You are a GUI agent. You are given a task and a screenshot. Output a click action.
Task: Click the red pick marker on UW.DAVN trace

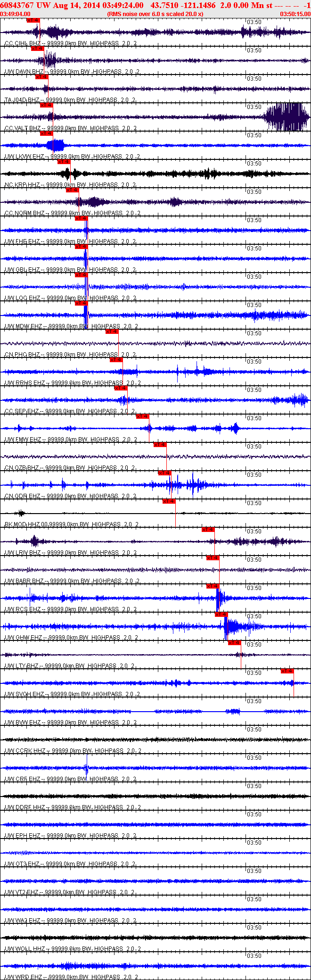click(38, 49)
